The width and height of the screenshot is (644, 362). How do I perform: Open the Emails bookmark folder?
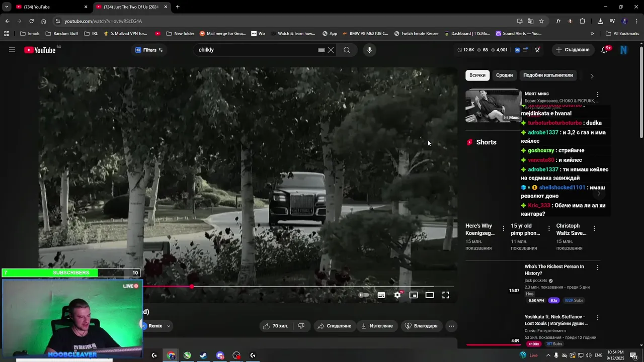(x=30, y=34)
